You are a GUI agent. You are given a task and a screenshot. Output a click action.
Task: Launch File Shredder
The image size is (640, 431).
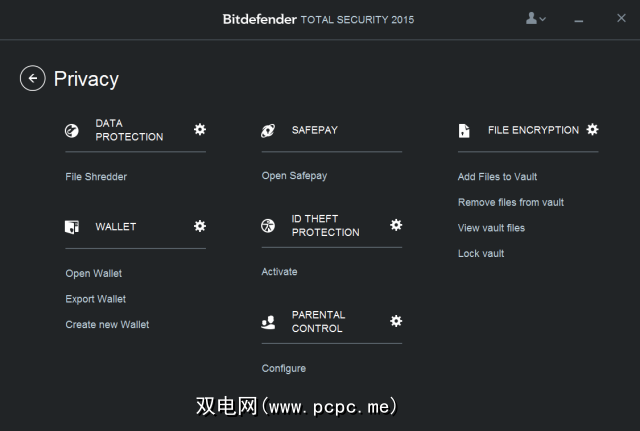pos(96,177)
